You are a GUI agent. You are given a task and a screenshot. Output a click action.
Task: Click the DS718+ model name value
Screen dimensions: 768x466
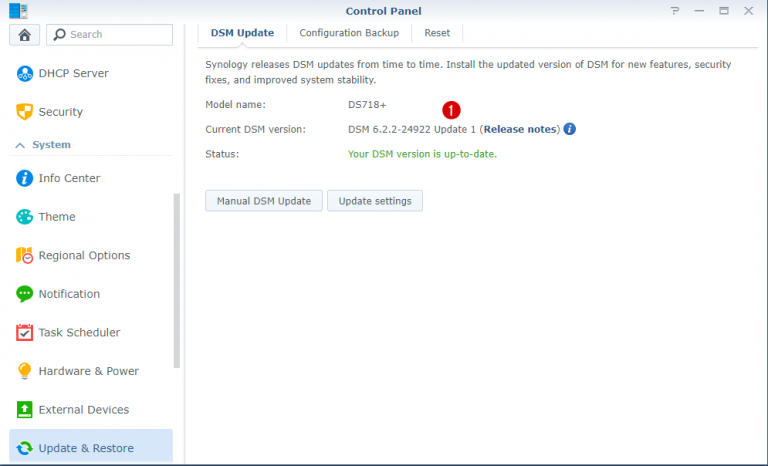coord(367,105)
